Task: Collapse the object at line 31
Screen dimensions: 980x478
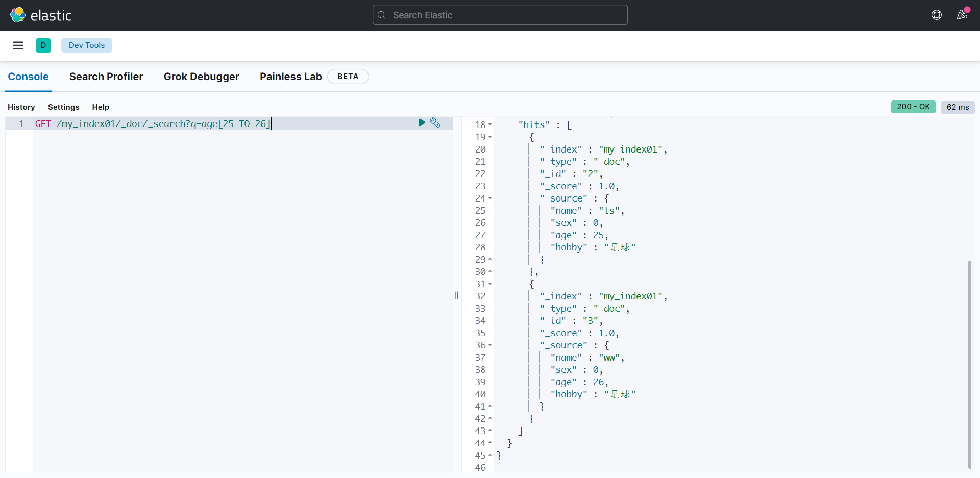Action: (x=490, y=284)
